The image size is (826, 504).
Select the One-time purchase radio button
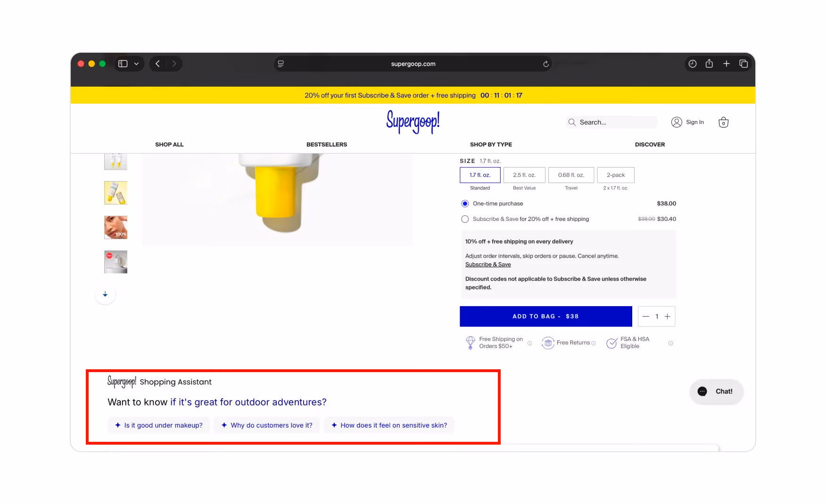465,203
